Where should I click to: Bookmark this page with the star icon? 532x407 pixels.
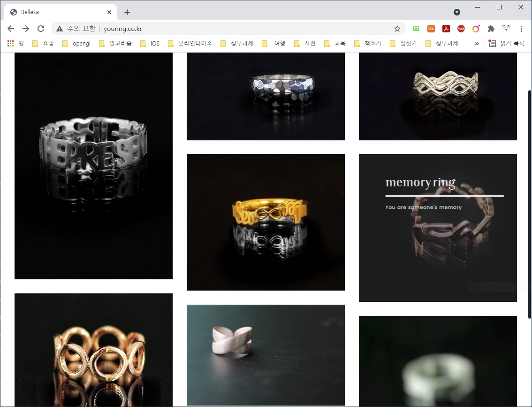point(397,29)
